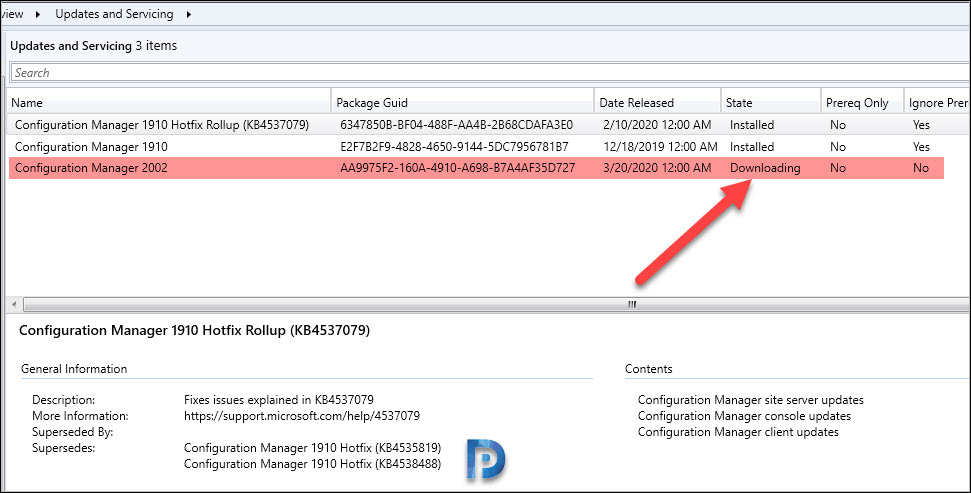
Task: Click the General Information section heading
Action: tap(74, 369)
